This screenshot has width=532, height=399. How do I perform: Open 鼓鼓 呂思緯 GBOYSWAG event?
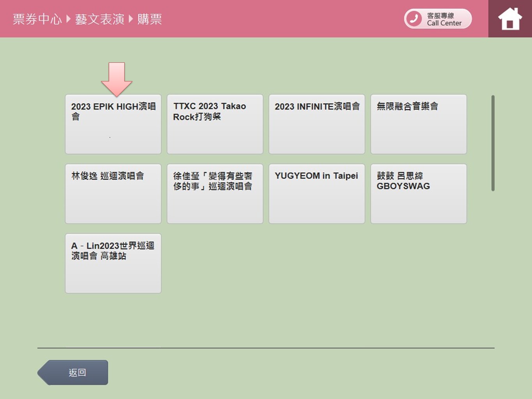pyautogui.click(x=418, y=194)
